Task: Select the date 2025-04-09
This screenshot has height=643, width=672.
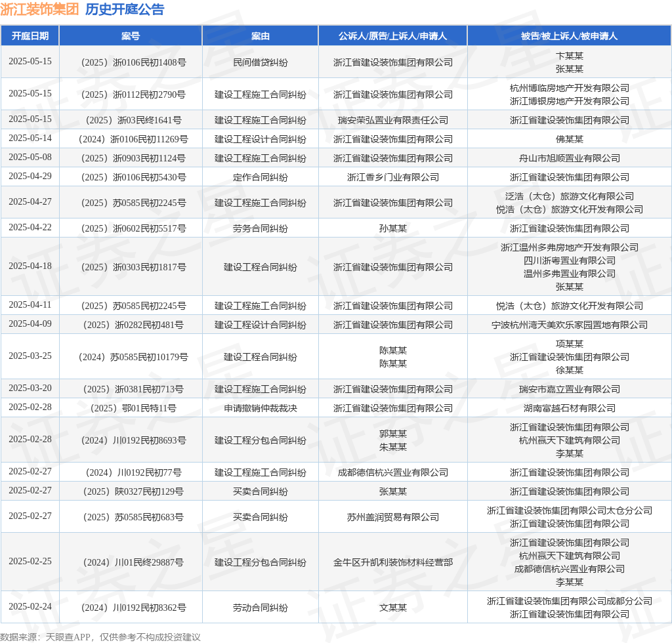Action: 30,324
